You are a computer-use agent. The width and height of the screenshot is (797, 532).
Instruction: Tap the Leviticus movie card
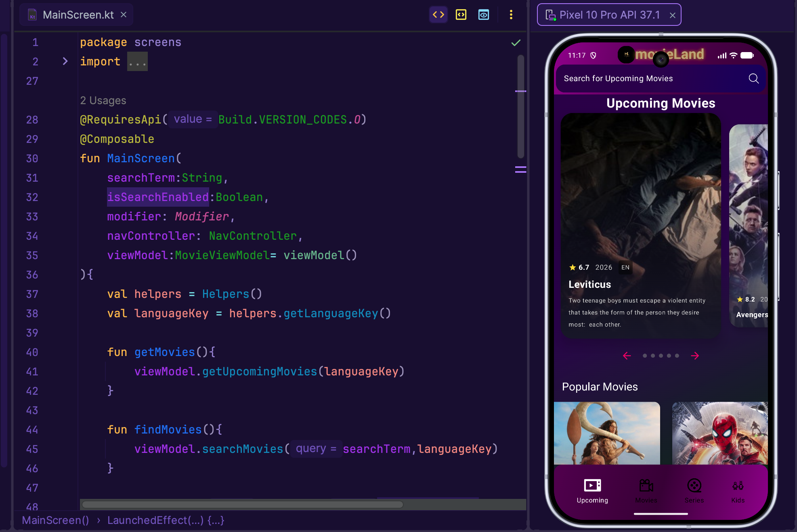(x=641, y=225)
